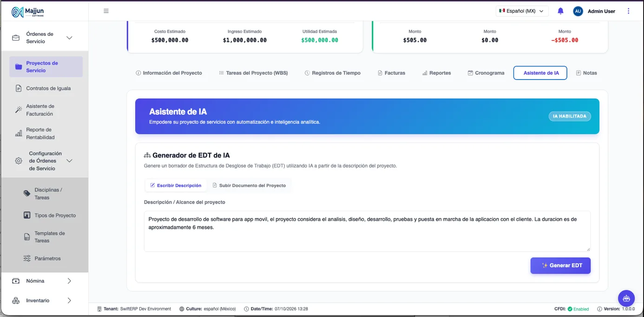Click the Admin User name
The image size is (644, 317).
[601, 11]
